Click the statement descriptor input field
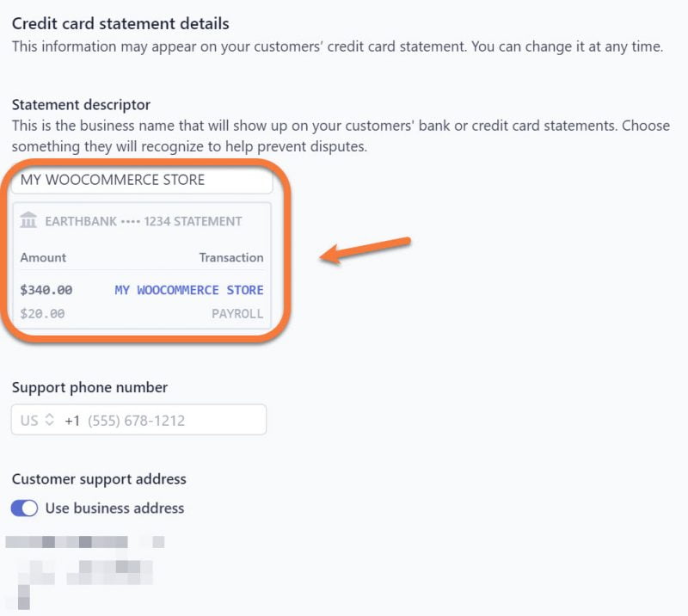This screenshot has height=616, width=688. pyautogui.click(x=142, y=181)
